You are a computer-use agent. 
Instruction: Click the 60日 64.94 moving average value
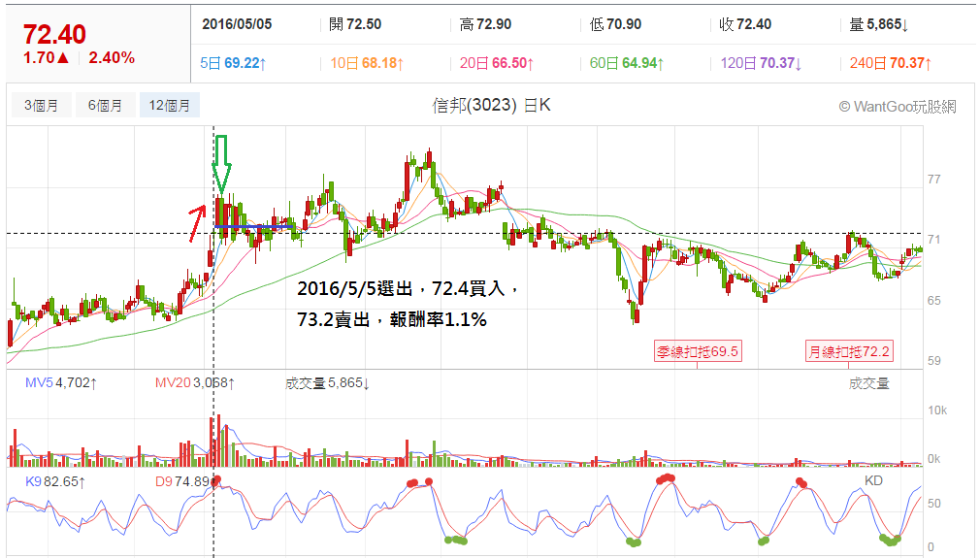coord(627,63)
